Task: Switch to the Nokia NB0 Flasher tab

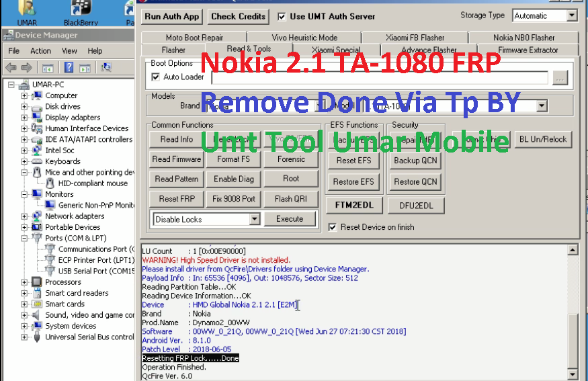Action: point(524,38)
